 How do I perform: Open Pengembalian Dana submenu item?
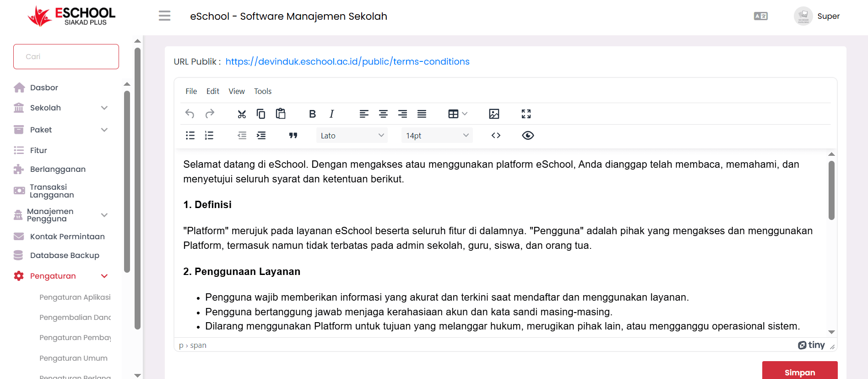click(x=75, y=317)
